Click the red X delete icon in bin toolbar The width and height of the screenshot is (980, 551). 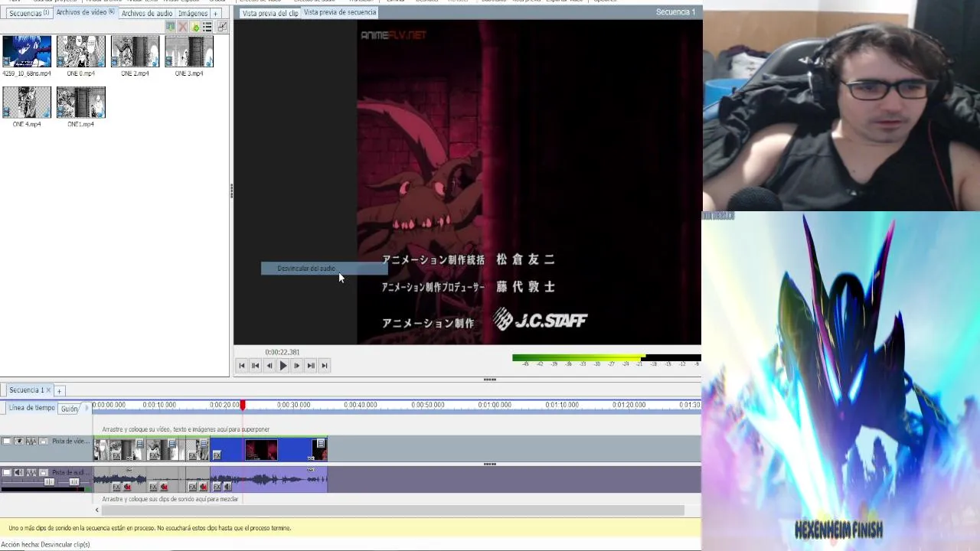[x=182, y=27]
